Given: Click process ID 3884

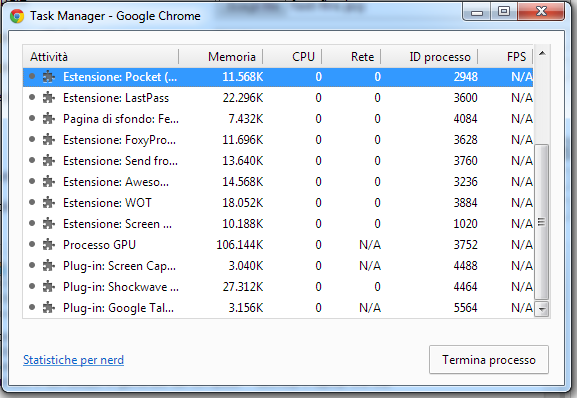Looking at the screenshot, I should [x=466, y=203].
